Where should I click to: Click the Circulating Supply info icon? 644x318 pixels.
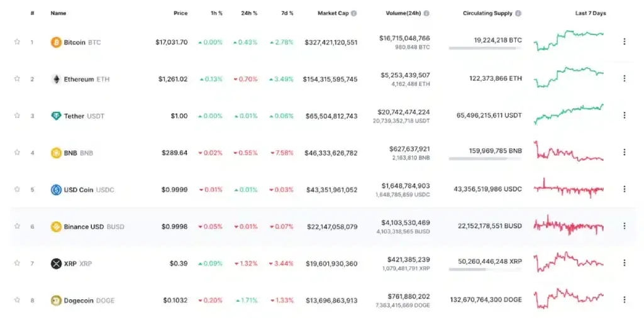click(x=518, y=13)
